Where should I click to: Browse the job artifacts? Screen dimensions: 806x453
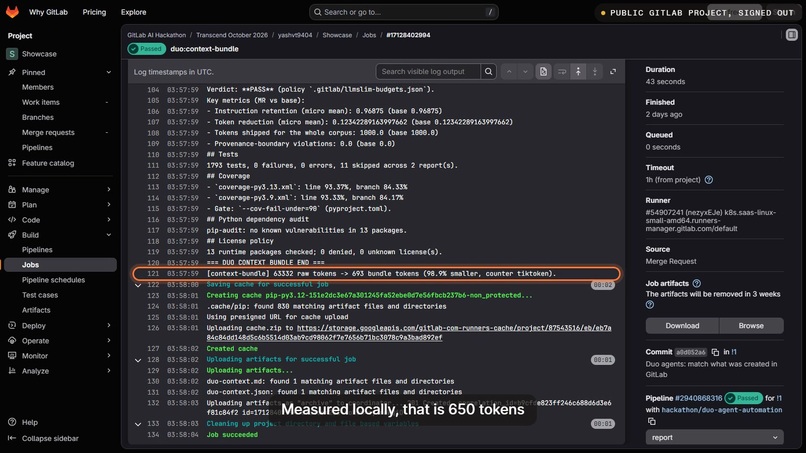(x=751, y=325)
